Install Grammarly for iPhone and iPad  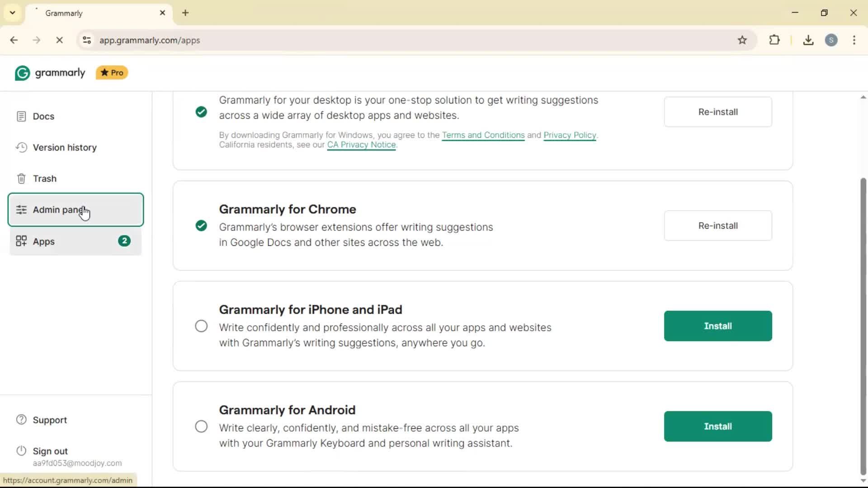[717, 326]
